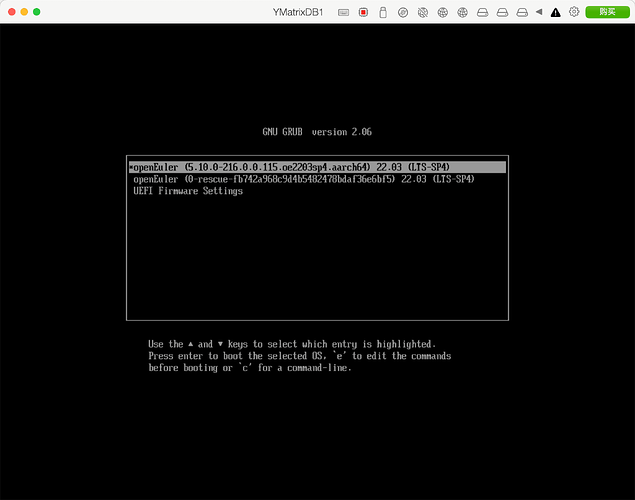Click the right network globe icon
This screenshot has width=635, height=500.
[x=463, y=12]
